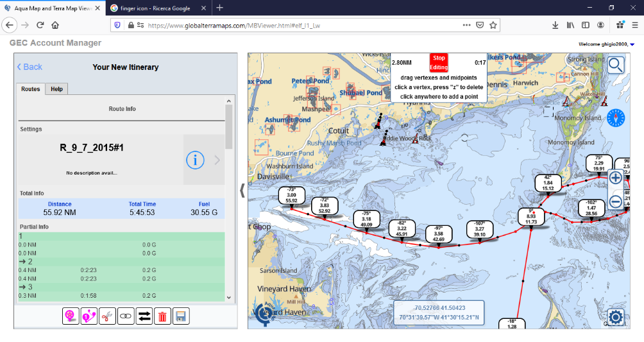
Task: Select the waypoint label 3.18 / 49.09
Action: coord(366,219)
